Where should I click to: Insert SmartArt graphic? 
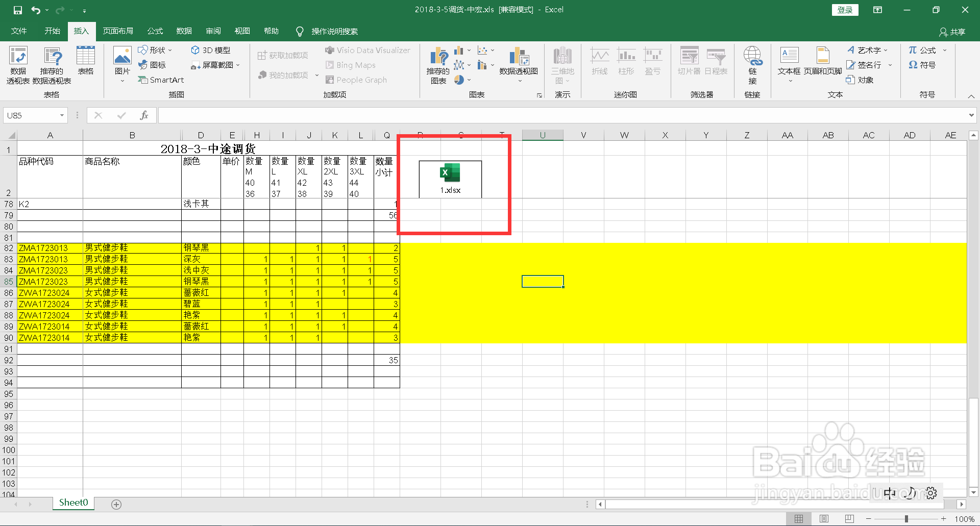[161, 80]
